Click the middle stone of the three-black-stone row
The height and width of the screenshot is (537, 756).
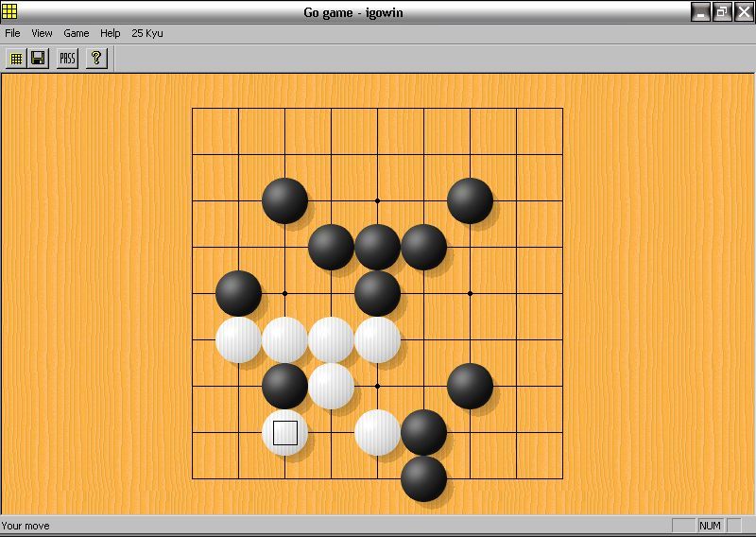pos(377,247)
